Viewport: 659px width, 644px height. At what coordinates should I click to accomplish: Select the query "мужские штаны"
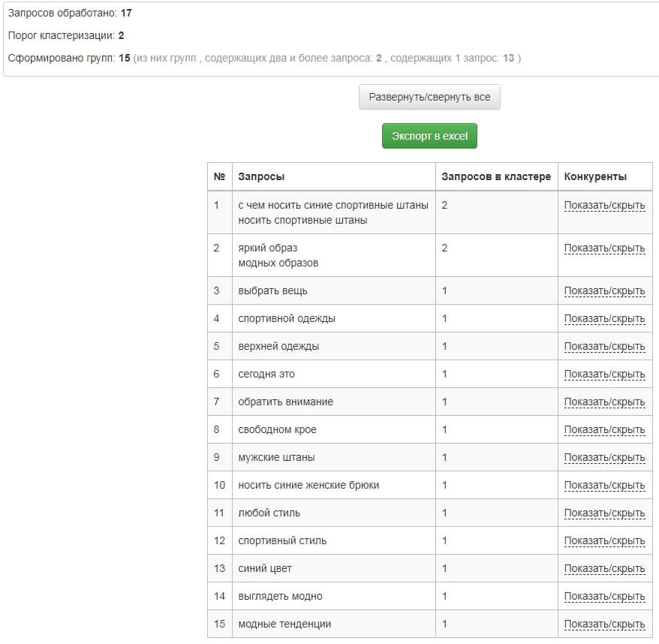(276, 457)
